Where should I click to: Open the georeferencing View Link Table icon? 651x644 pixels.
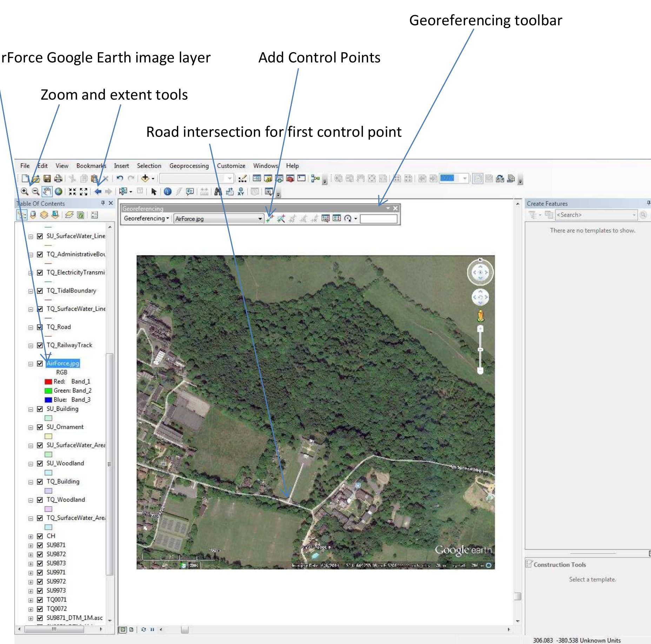(x=337, y=219)
